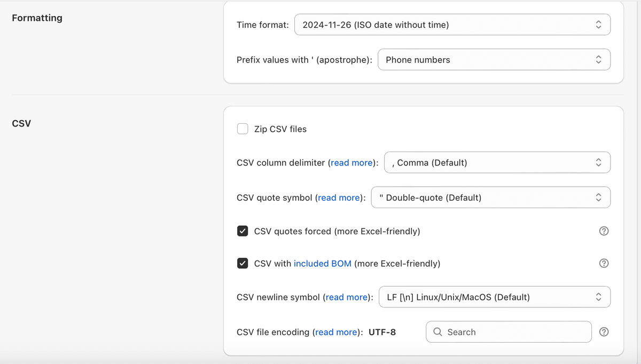Open read more link for CSV column delimiter
Image resolution: width=641 pixels, height=364 pixels.
coord(351,163)
